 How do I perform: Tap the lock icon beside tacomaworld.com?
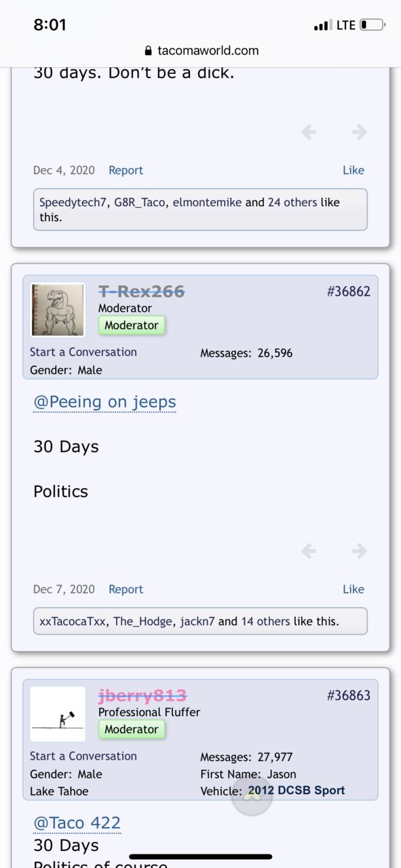point(149,51)
